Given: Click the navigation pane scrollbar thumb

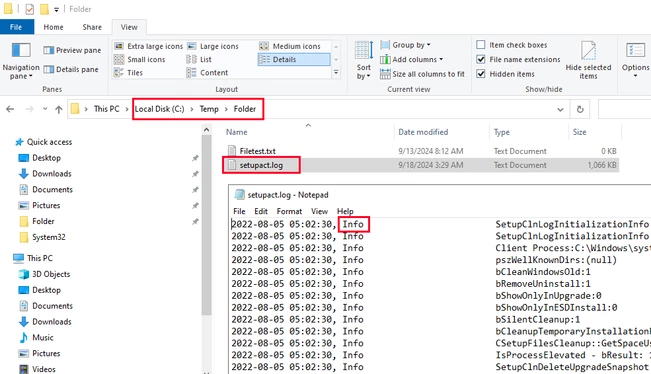Looking at the screenshot, I should [x=206, y=225].
